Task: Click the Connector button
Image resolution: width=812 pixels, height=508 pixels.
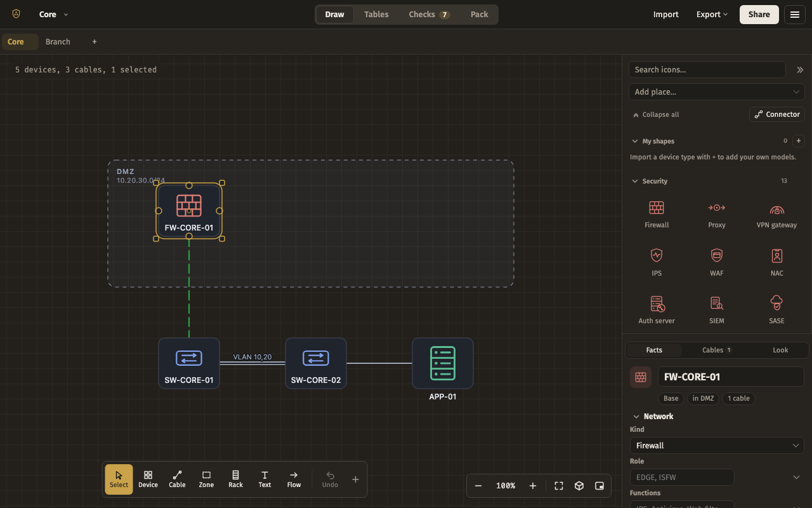Action: [x=777, y=114]
